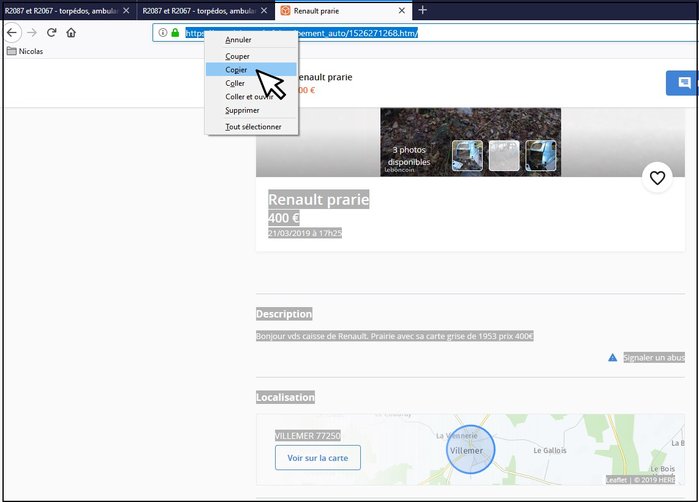Click the forward navigation arrow
This screenshot has width=699, height=502.
32,33
